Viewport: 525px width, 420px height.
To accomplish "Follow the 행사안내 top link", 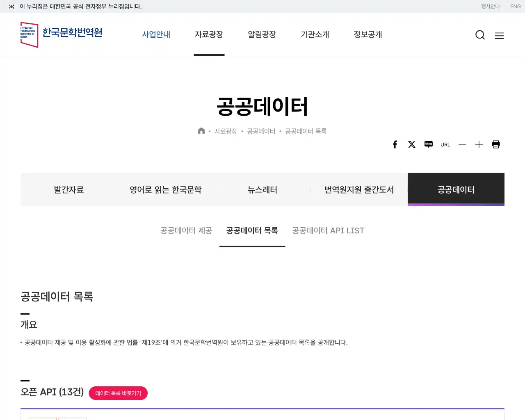I will tap(491, 7).
